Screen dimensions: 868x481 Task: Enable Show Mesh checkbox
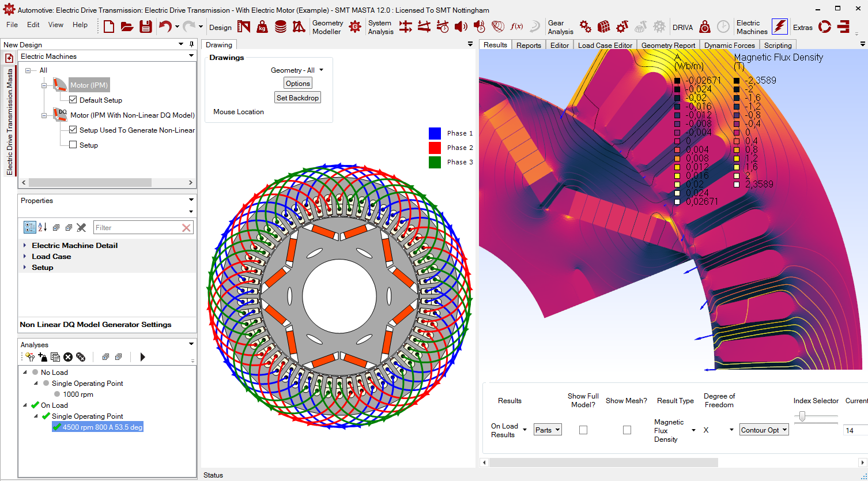[627, 430]
